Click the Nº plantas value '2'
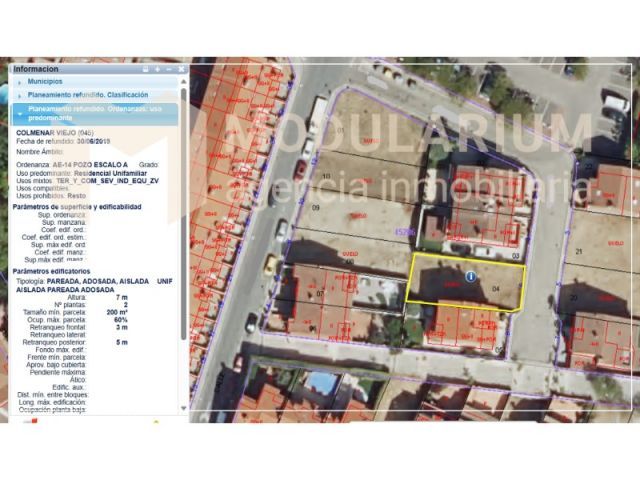The height and width of the screenshot is (480, 640). coord(126,305)
